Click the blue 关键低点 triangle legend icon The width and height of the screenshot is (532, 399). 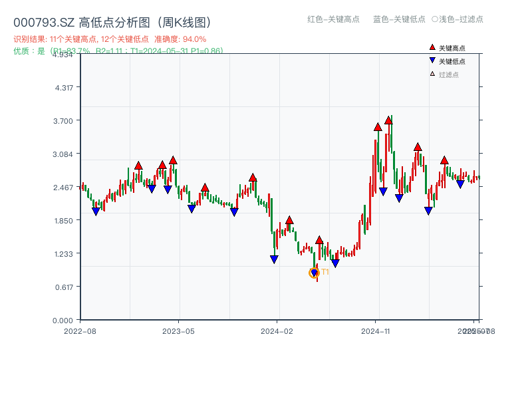click(x=432, y=61)
